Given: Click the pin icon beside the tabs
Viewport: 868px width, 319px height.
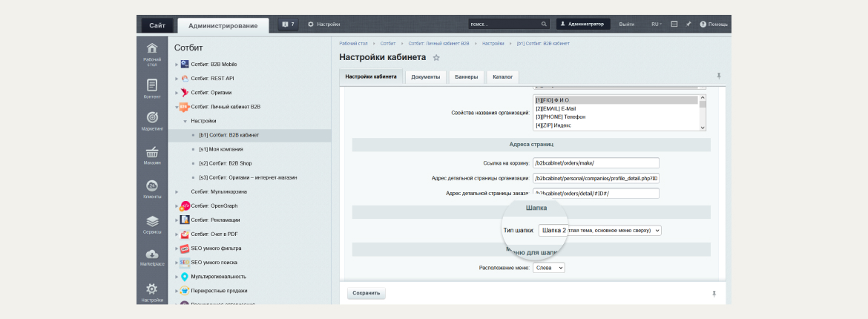Looking at the screenshot, I should [719, 76].
